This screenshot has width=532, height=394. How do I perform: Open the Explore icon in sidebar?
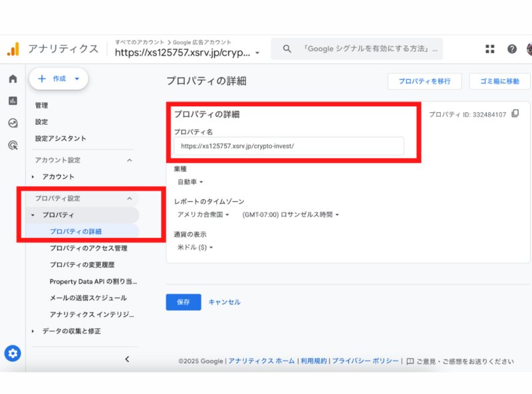[x=13, y=123]
